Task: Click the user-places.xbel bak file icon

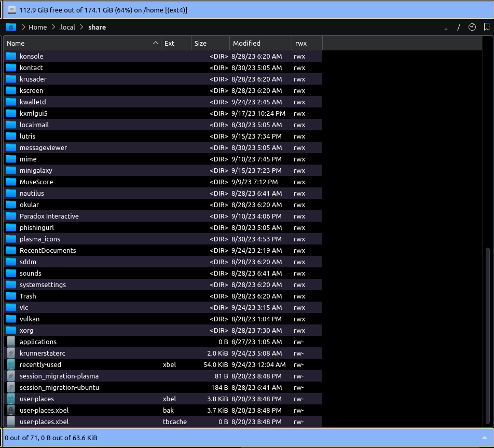Action: tap(11, 410)
